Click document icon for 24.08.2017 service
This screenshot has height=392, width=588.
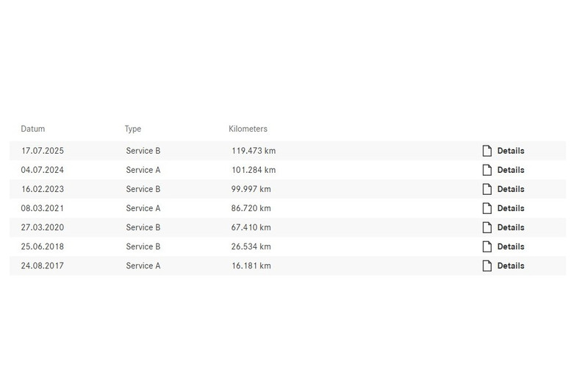click(x=487, y=266)
